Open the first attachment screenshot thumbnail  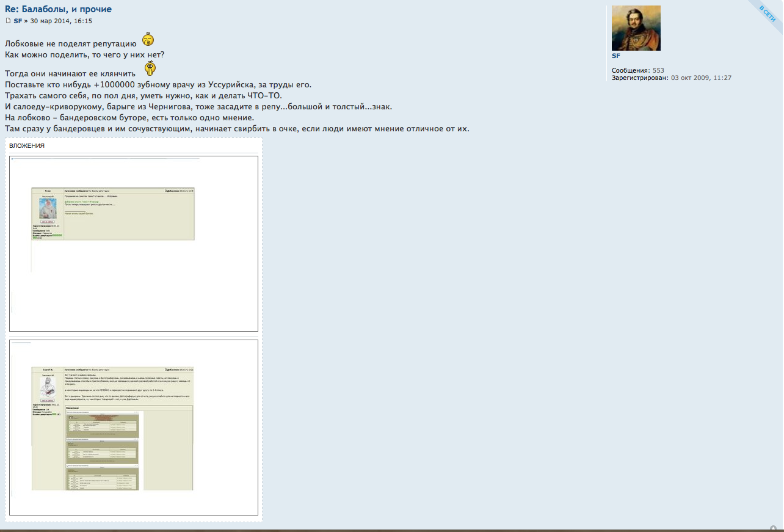[x=134, y=243]
